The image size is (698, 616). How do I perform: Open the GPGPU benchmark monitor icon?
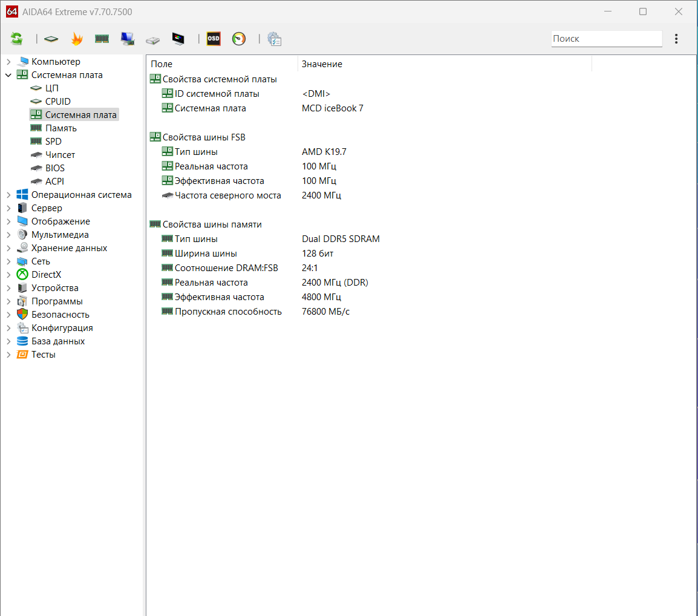(x=128, y=39)
